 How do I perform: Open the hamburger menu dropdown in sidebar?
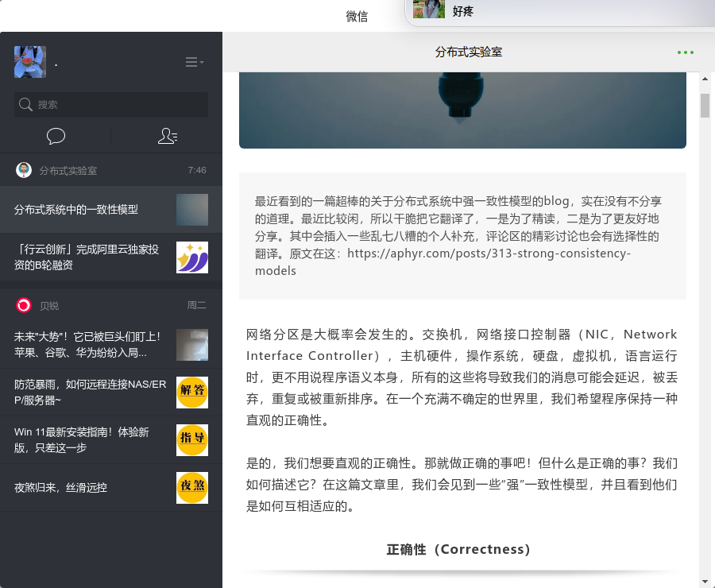pos(195,62)
